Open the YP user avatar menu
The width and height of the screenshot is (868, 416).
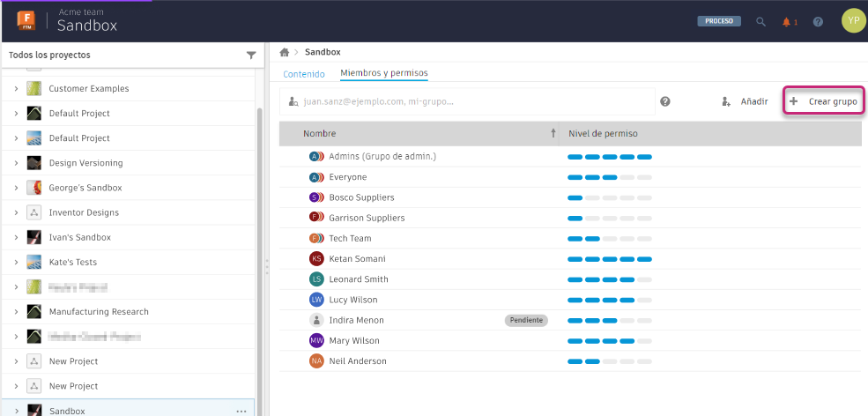coord(853,21)
